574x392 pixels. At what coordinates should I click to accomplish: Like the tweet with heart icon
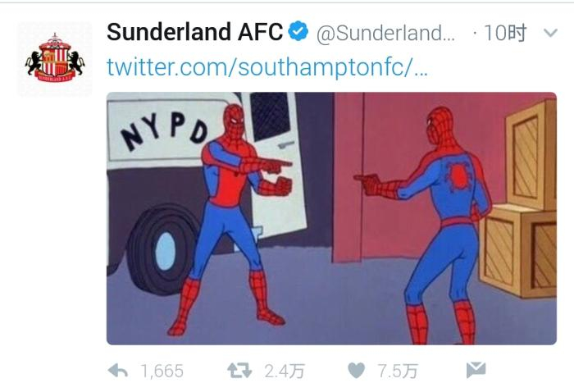pos(356,371)
